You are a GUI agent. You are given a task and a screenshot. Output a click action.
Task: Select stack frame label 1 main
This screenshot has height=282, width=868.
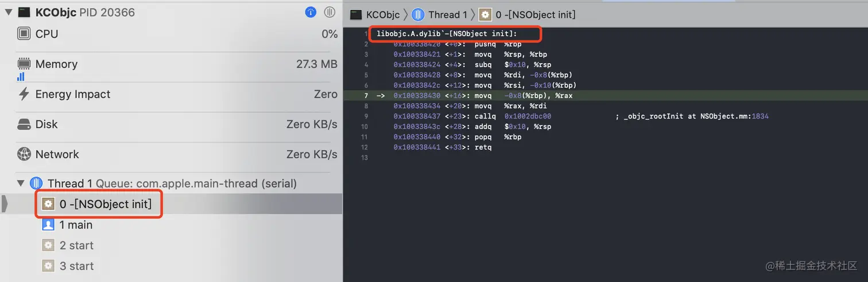76,225
